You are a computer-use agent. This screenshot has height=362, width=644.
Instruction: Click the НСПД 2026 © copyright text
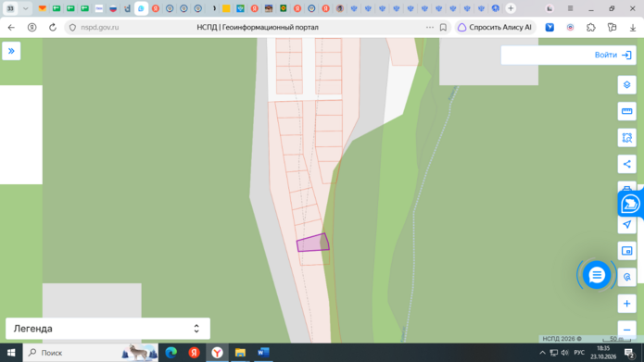tap(562, 339)
